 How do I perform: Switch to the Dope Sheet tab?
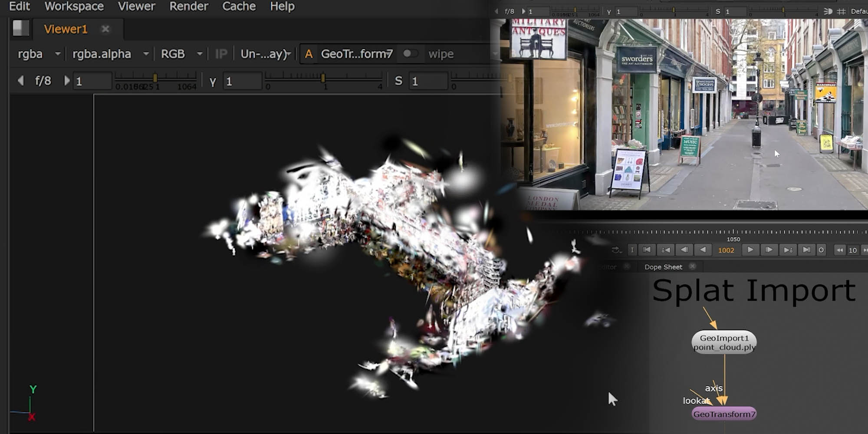[663, 267]
